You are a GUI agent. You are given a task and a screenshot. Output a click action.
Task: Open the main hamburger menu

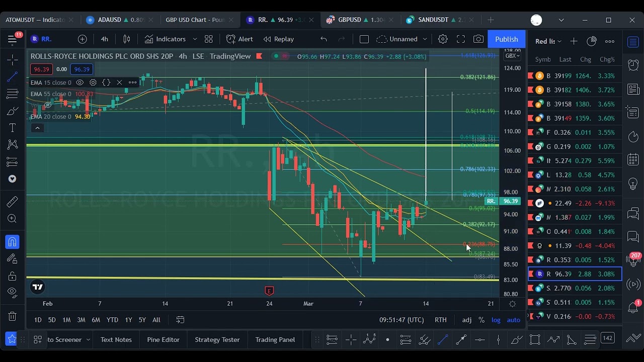[12, 39]
